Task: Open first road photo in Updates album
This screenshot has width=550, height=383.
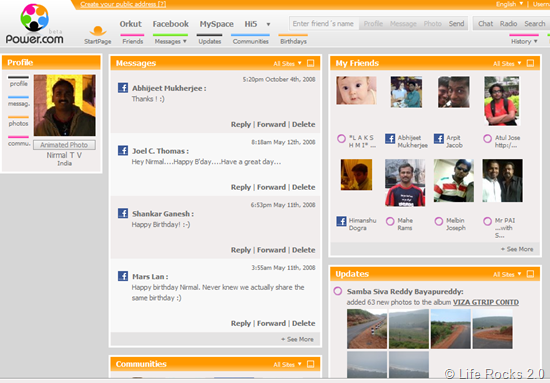Action: (x=367, y=329)
